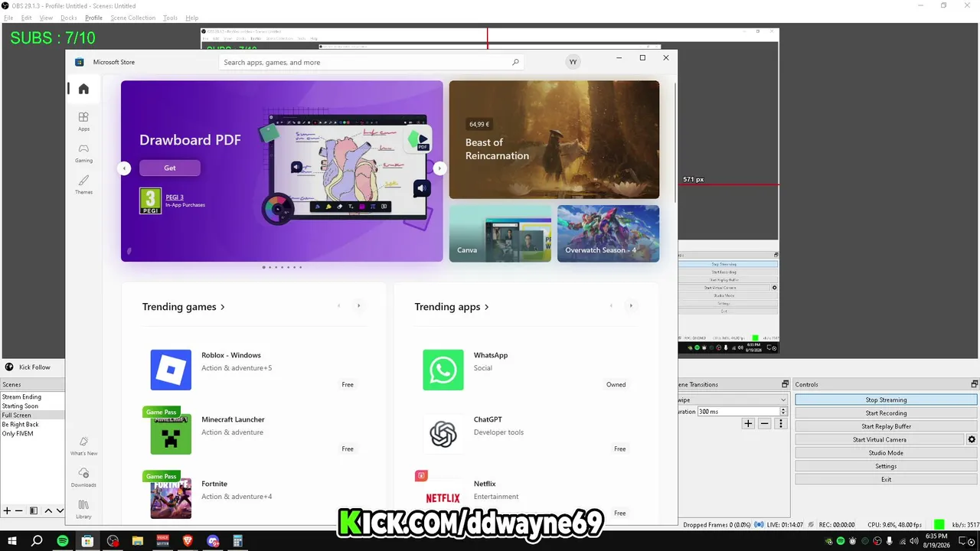This screenshot has height=551, width=980.
Task: Open scene filters in OBS Scenes panel
Action: [x=34, y=510]
